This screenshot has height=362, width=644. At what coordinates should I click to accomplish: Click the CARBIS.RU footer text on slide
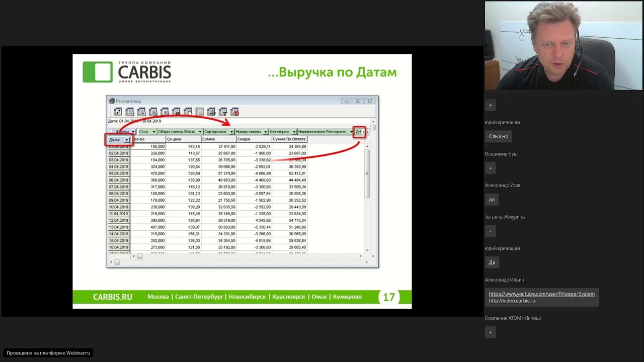point(112,297)
